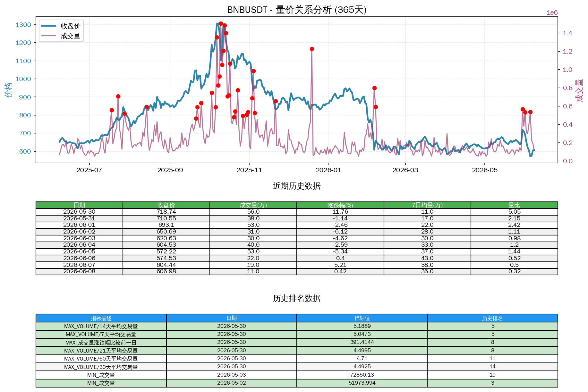The width and height of the screenshot is (588, 392).
Task: Click the historical rank cell 14
Action: click(x=492, y=367)
